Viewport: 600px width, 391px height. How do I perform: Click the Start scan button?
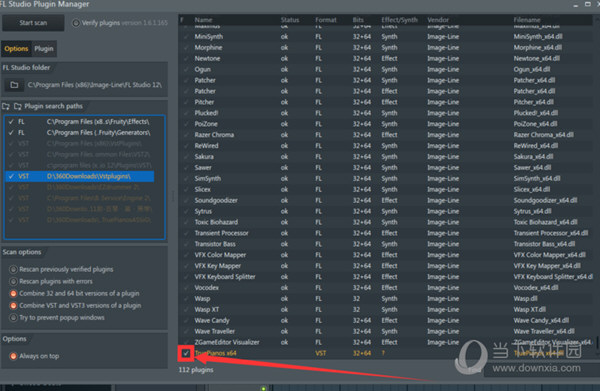click(33, 23)
